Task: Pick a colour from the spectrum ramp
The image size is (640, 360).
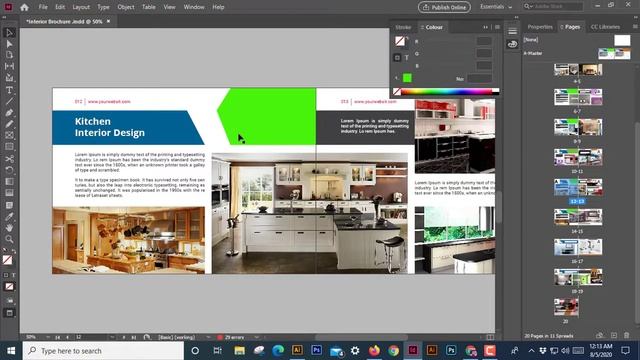Action: tap(447, 92)
